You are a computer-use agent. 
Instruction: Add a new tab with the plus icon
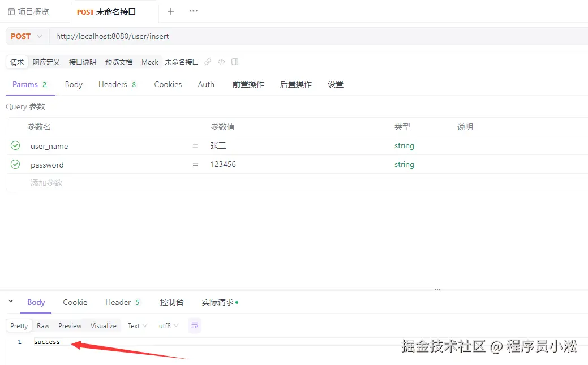(170, 11)
